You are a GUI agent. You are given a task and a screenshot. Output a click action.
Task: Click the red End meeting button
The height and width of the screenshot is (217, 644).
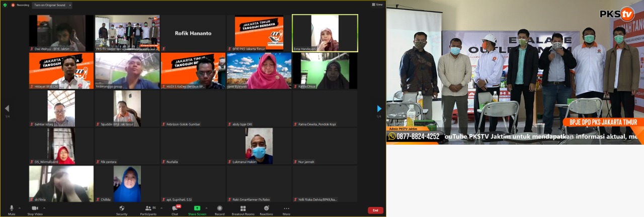point(375,210)
